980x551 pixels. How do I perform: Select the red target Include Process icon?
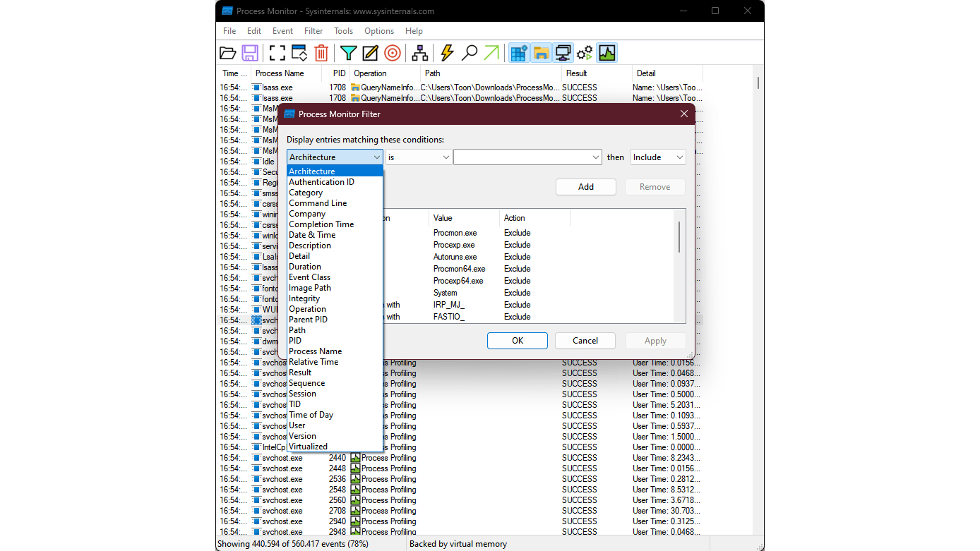pos(393,53)
